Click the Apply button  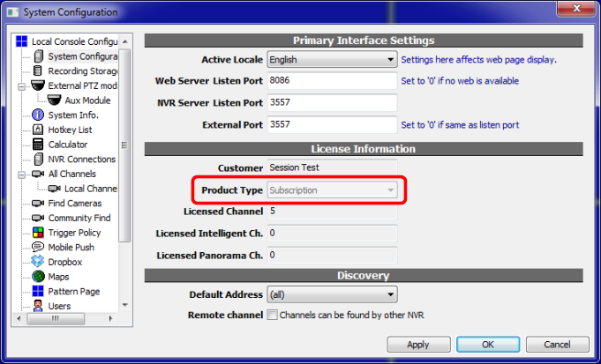tap(418, 345)
